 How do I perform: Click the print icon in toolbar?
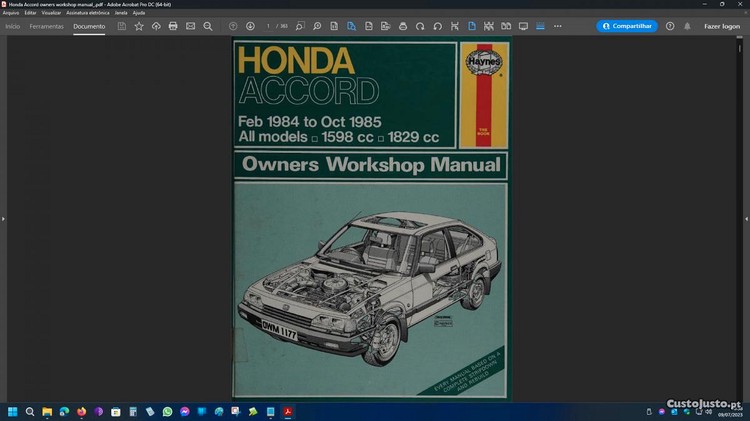173,26
